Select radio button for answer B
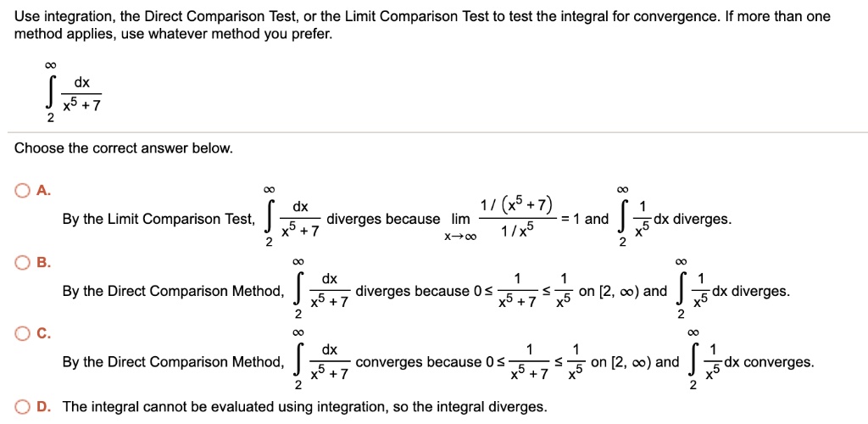 point(23,263)
